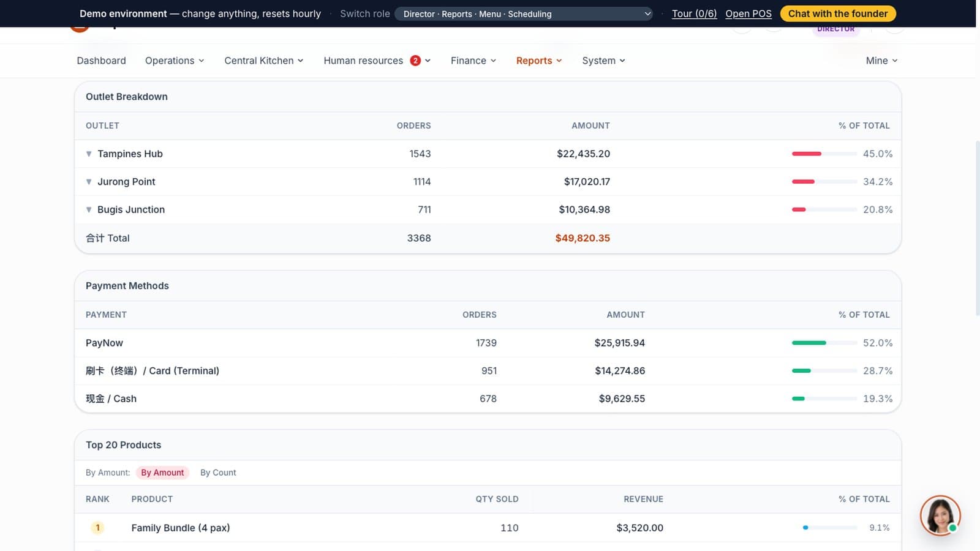Click the PAYMENT column header
The height and width of the screenshot is (551, 980).
(106, 315)
